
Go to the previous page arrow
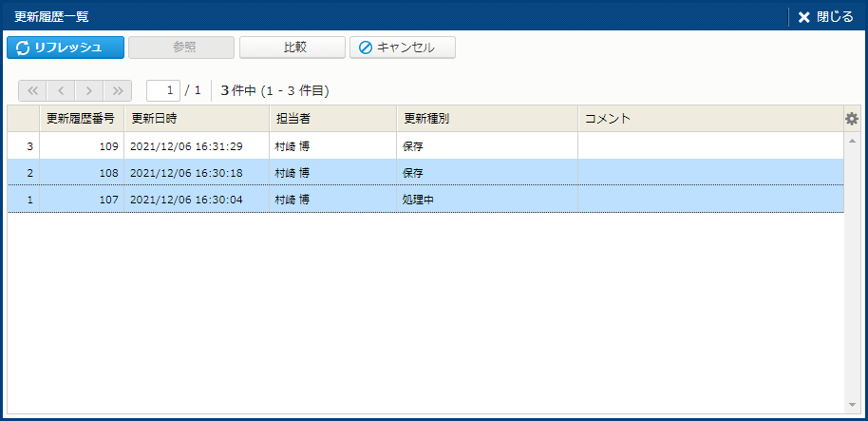pos(61,90)
